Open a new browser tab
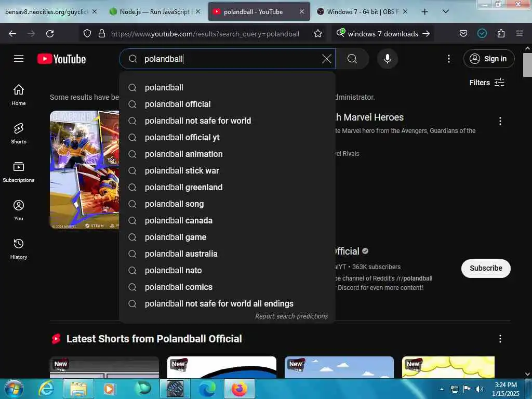 [424, 12]
